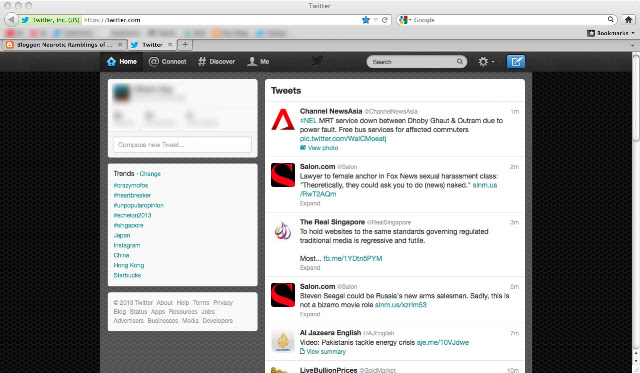Open the #unpopularopinion trend
This screenshot has height=373, width=640.
point(138,205)
